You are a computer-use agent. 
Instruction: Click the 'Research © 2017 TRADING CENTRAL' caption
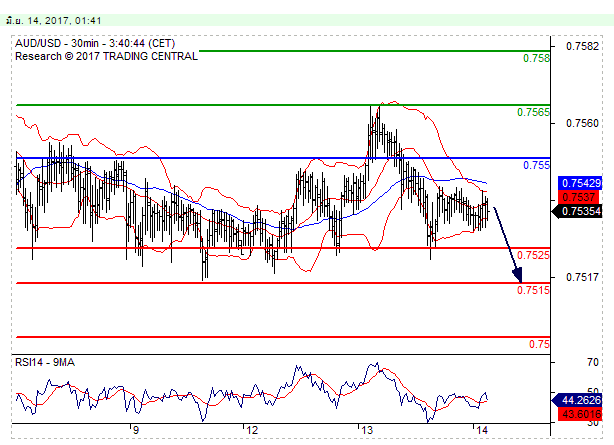(x=106, y=56)
